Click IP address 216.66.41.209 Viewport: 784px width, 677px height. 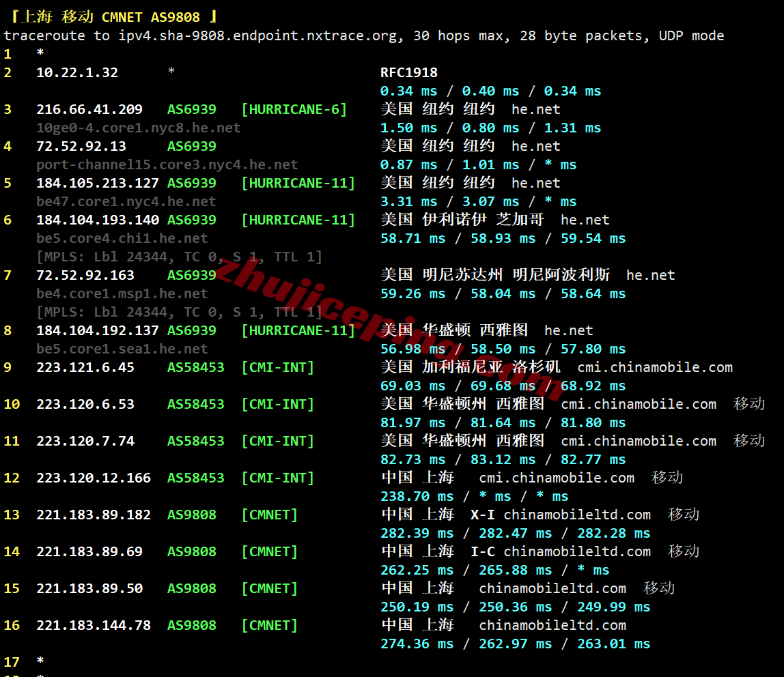(x=89, y=109)
